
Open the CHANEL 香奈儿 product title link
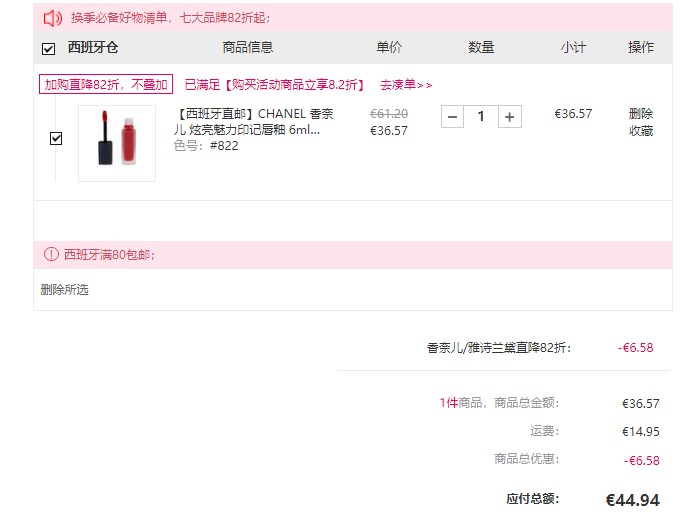(x=254, y=122)
